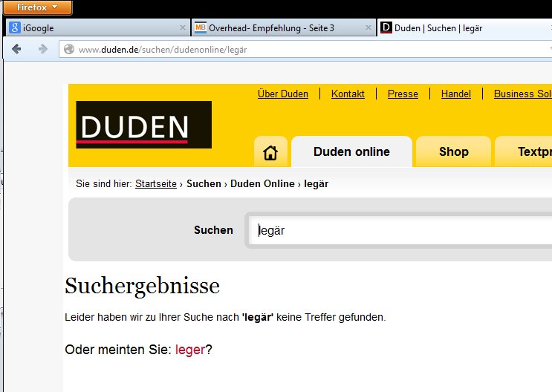Open the orange Firefox menu button

tap(37, 7)
